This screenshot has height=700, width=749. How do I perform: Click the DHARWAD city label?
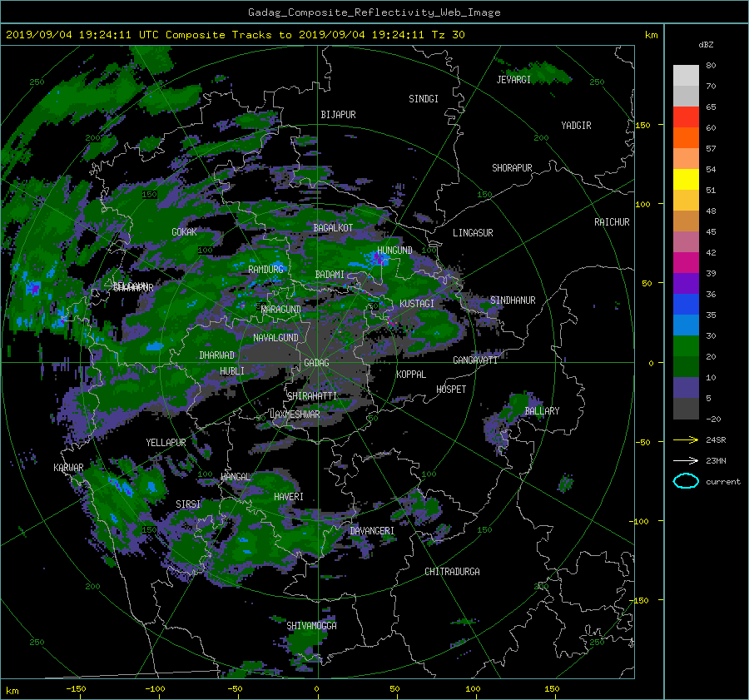coord(217,355)
